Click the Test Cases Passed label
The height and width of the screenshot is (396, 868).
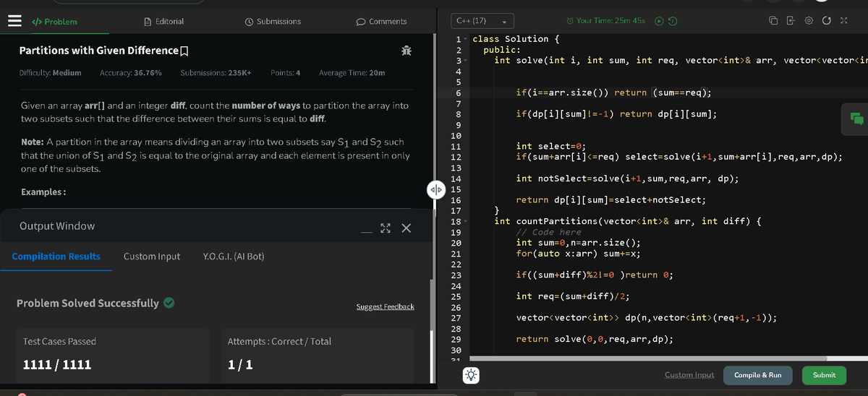click(x=59, y=341)
